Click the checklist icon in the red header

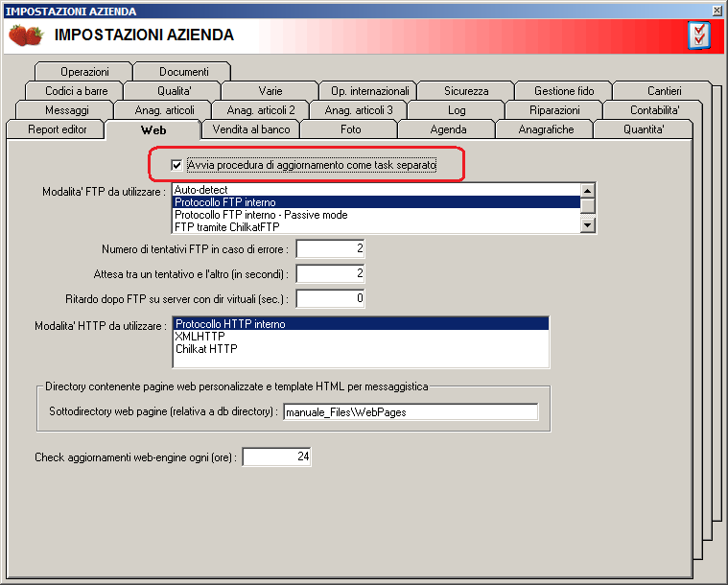tap(699, 35)
